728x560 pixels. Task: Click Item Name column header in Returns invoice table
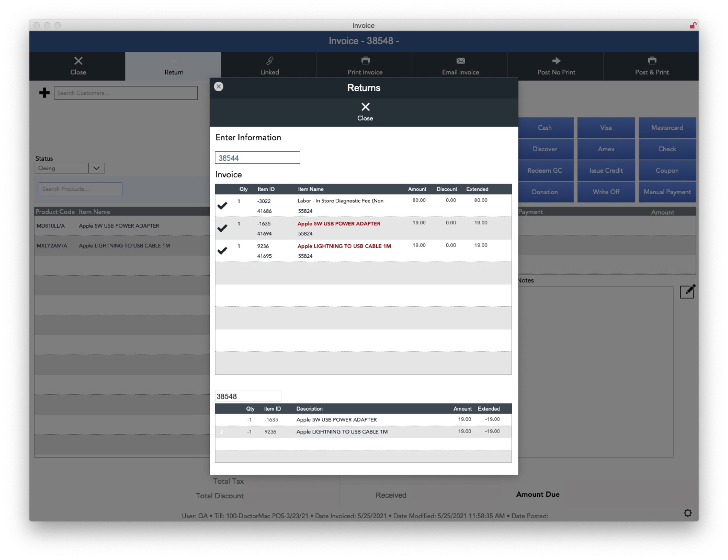click(310, 189)
